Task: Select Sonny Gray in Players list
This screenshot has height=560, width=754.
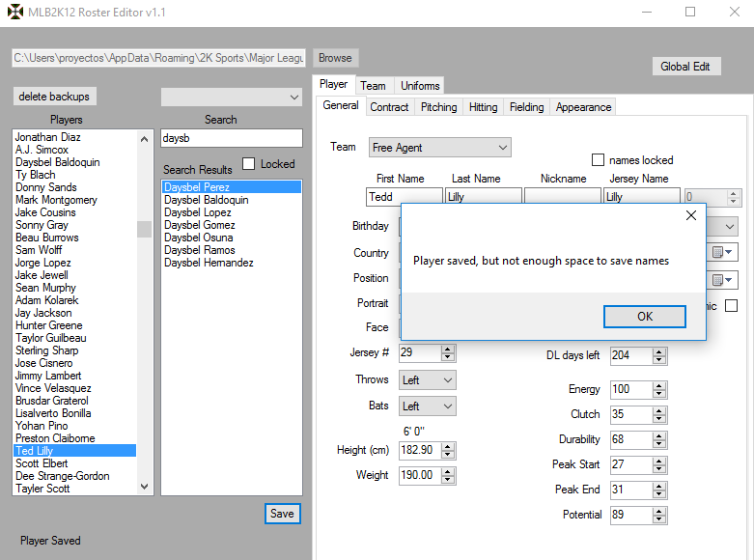Action: pyautogui.click(x=75, y=225)
